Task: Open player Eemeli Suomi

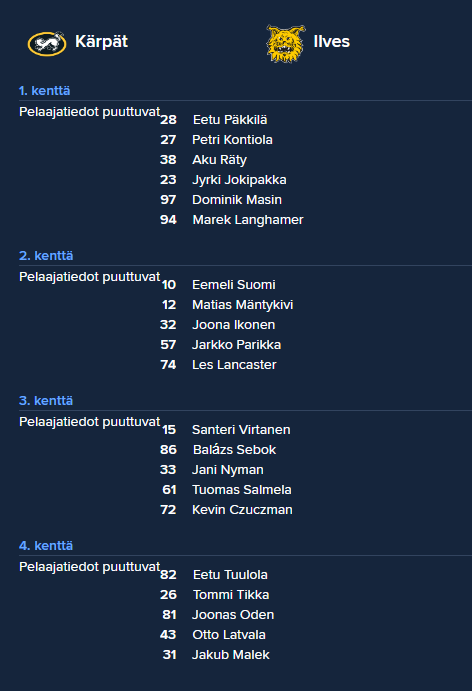Action: point(234,285)
